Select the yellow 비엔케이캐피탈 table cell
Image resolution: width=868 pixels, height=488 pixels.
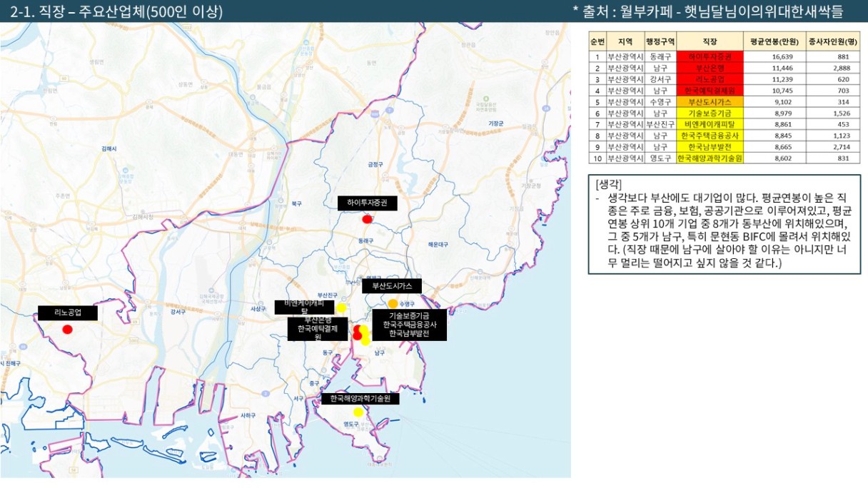[710, 123]
